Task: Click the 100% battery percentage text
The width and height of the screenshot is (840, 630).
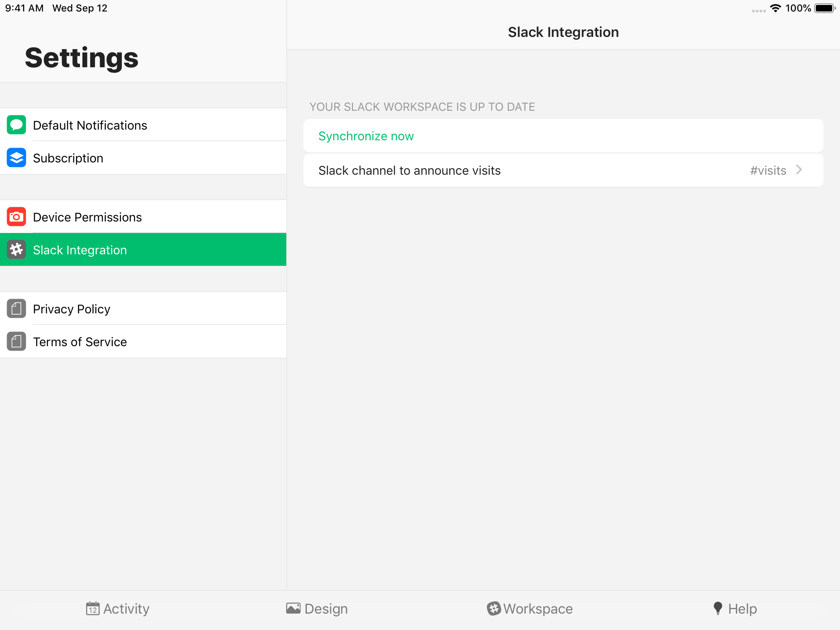Action: (798, 8)
